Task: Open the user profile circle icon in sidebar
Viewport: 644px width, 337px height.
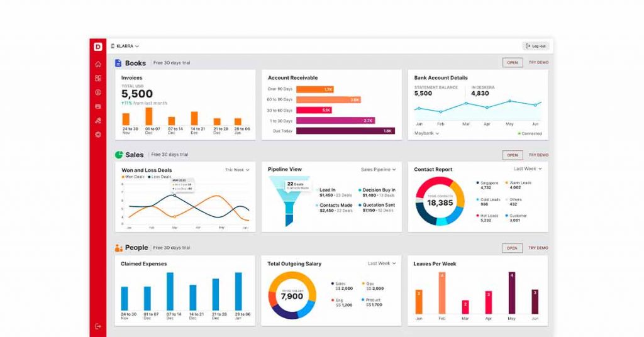Action: point(97,92)
